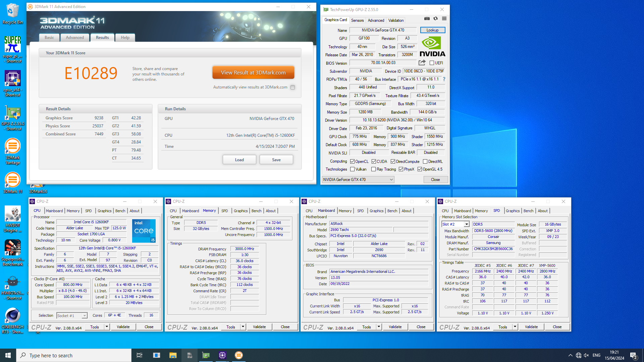Viewport: 644px width, 362px height.
Task: Open GPU-Z Validation tab
Action: (396, 20)
